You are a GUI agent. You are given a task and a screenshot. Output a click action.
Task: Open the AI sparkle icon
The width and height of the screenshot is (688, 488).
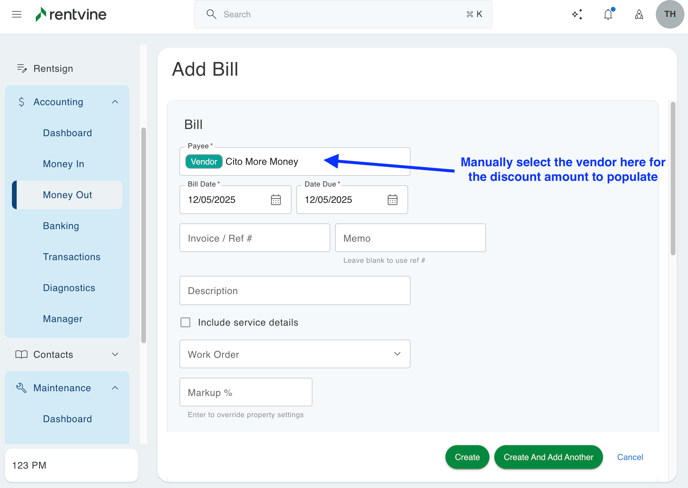[x=577, y=15]
